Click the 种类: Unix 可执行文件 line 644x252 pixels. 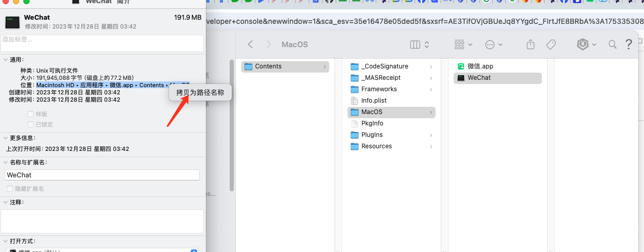pos(49,71)
